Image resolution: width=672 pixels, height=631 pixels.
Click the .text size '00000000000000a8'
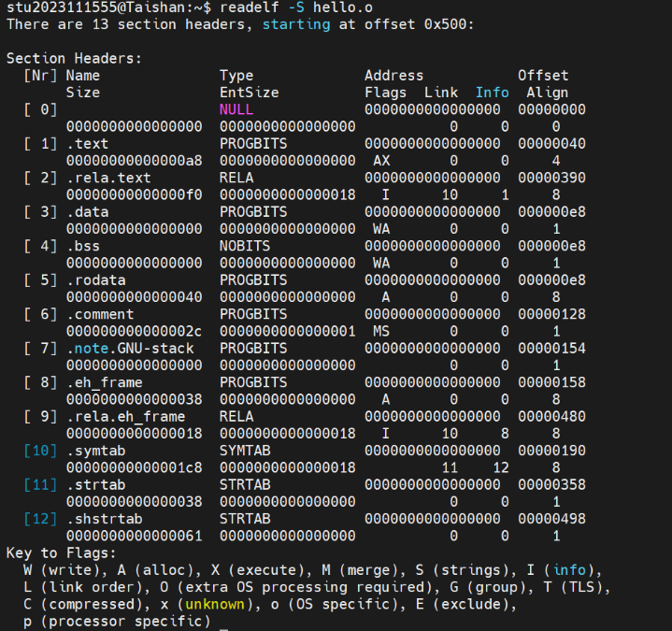[135, 161]
